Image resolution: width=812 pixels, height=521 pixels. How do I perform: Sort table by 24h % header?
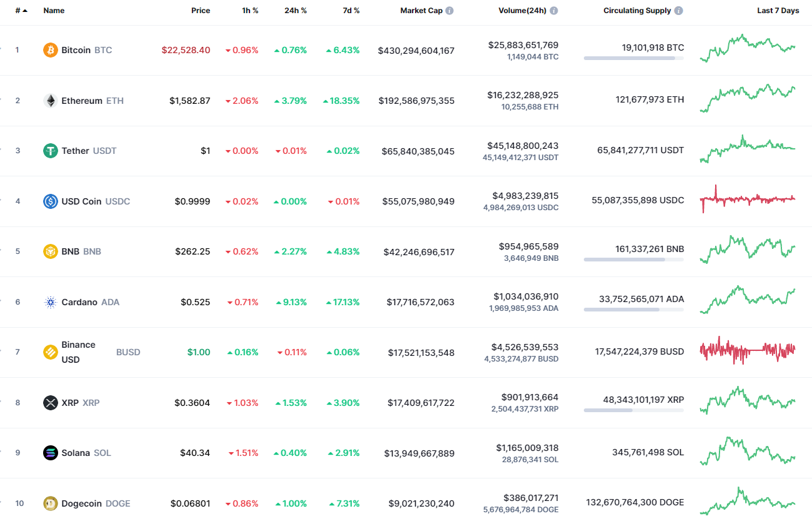coord(295,11)
